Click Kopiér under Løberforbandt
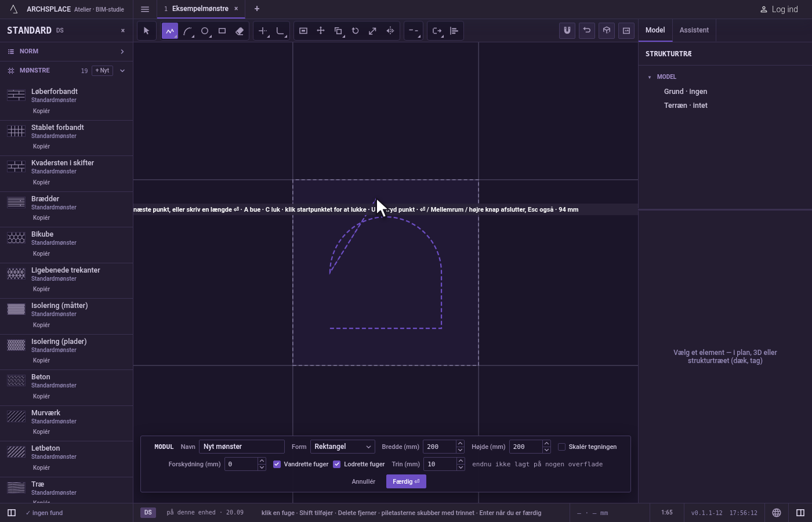Image resolution: width=812 pixels, height=522 pixels. point(41,111)
